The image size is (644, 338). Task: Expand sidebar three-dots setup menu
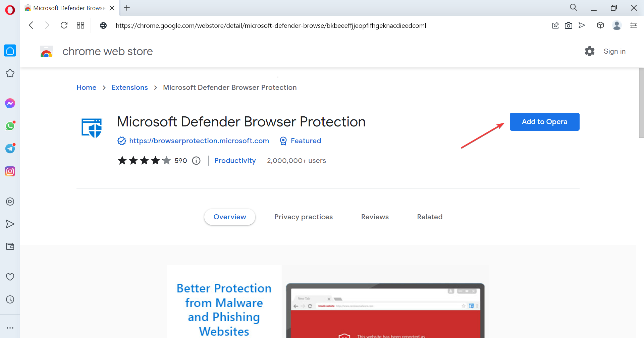pyautogui.click(x=10, y=328)
